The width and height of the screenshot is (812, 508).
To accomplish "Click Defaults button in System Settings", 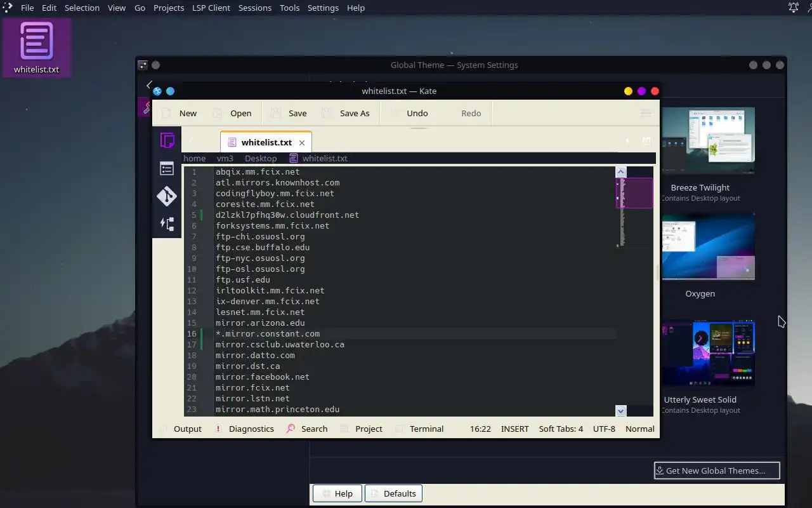I will (x=393, y=493).
